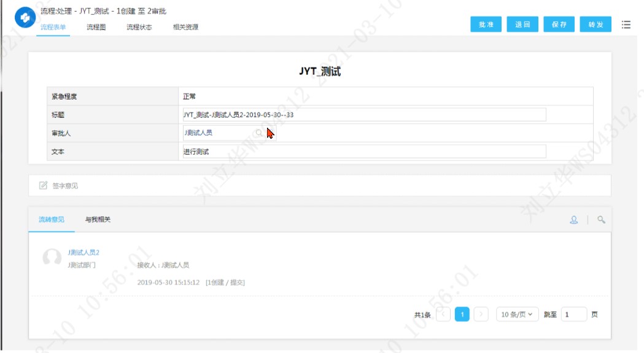The height and width of the screenshot is (353, 644).
Task: Click the 紧急程度 label cell
Action: point(112,96)
